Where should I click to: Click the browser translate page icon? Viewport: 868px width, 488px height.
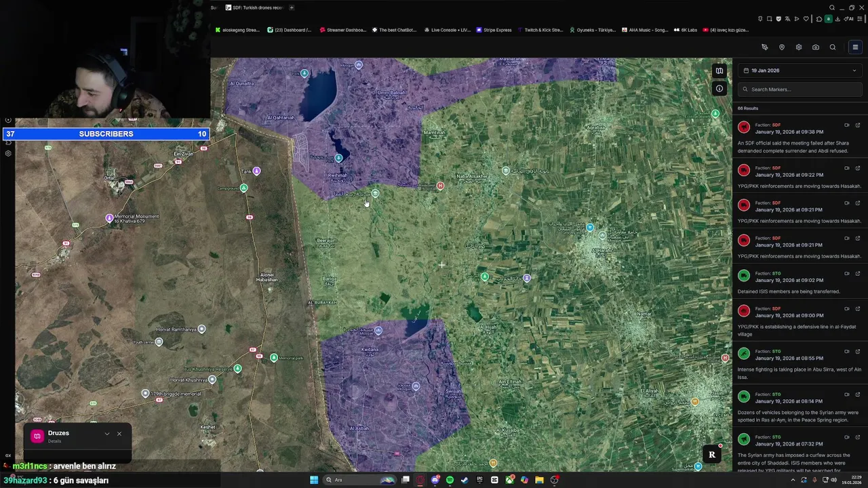(787, 19)
